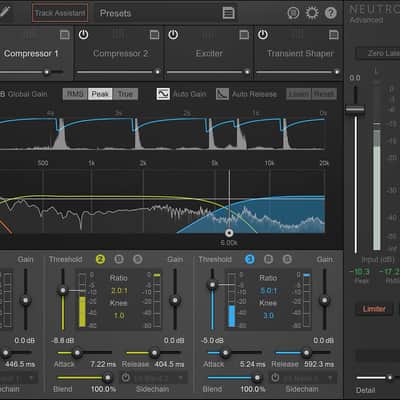Viewport: 400px width, 400px height.
Task: Click the band 3 Release slider handle
Action: click(306, 353)
